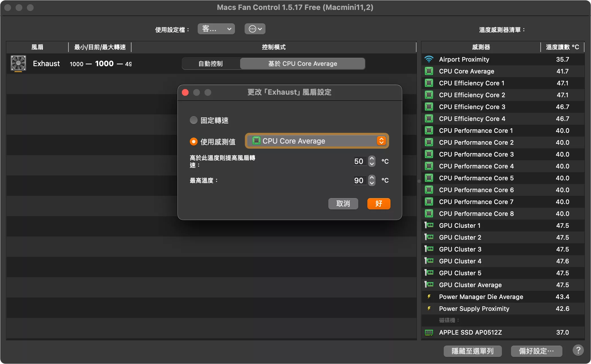
Task: Click GPU Cluster 3 card icon
Action: (x=429, y=249)
